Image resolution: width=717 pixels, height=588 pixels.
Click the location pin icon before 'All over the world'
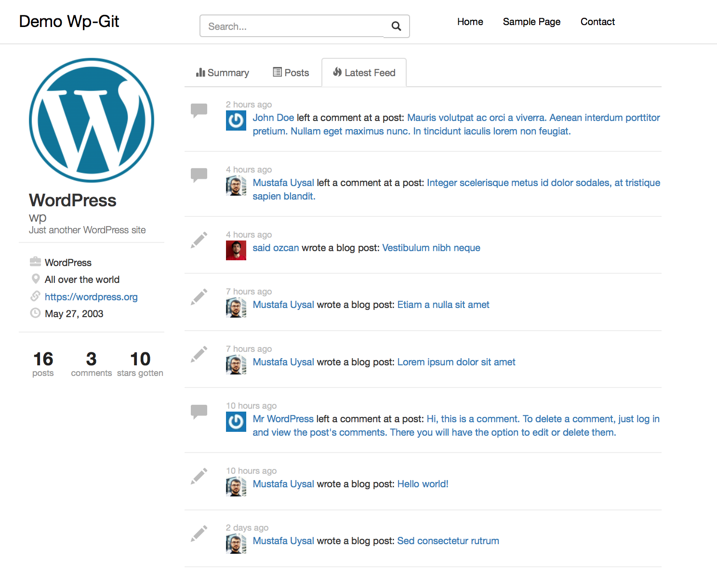[35, 279]
